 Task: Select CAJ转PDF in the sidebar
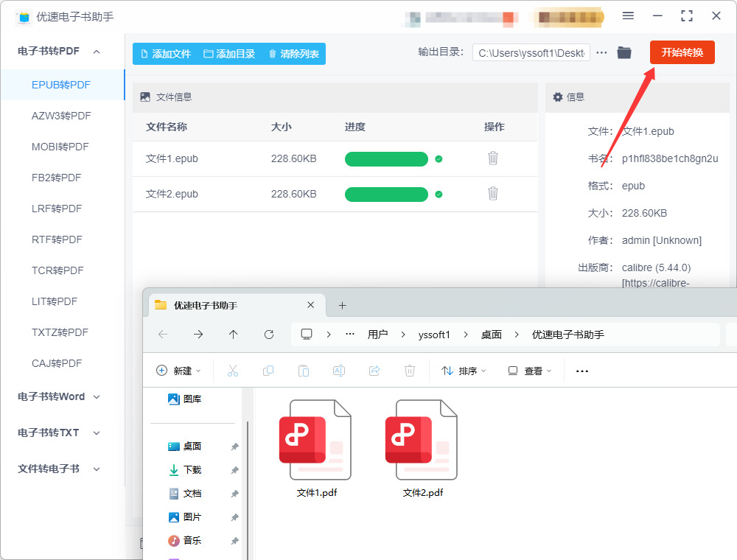point(57,363)
